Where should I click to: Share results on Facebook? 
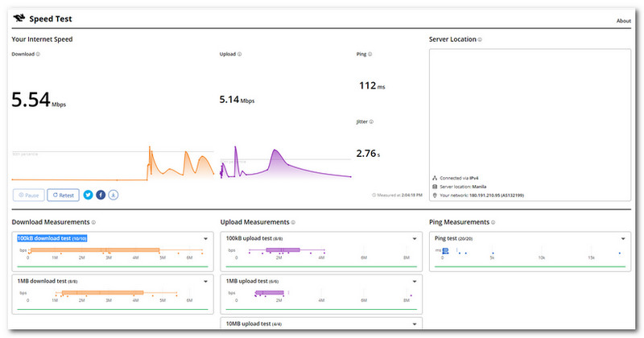(101, 195)
